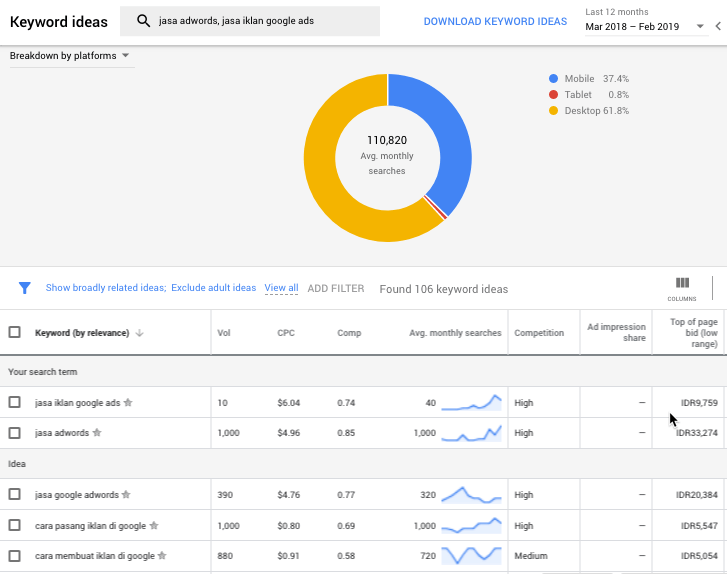Image resolution: width=727 pixels, height=574 pixels.
Task: Star the 'jasa iklan google ads' keyword
Action: tap(128, 402)
